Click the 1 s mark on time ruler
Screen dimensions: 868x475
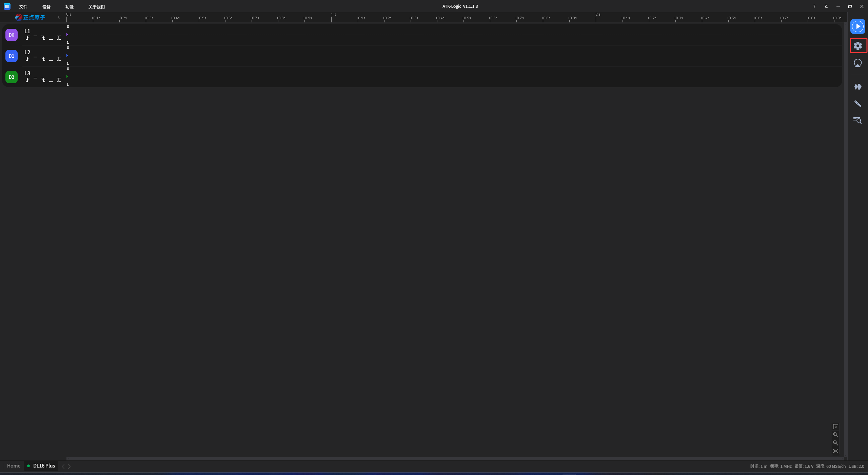pos(334,14)
